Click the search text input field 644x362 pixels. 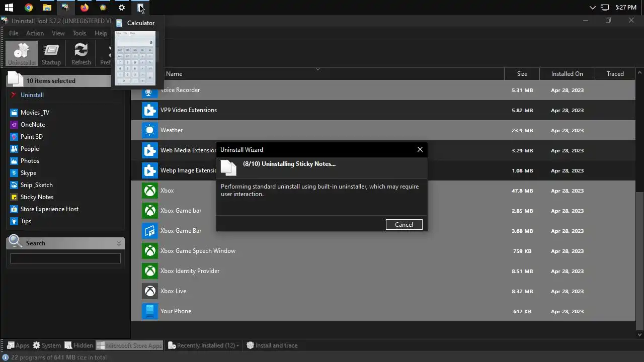(x=65, y=258)
